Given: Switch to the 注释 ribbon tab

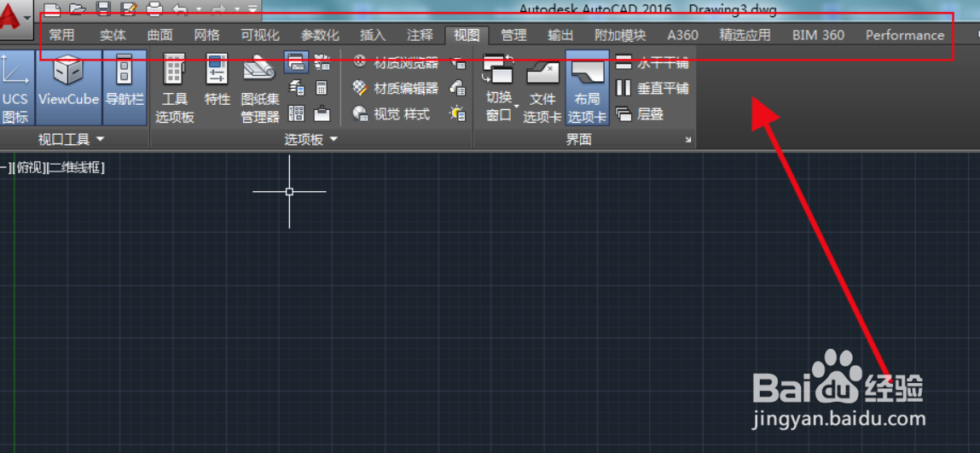Looking at the screenshot, I should [420, 35].
